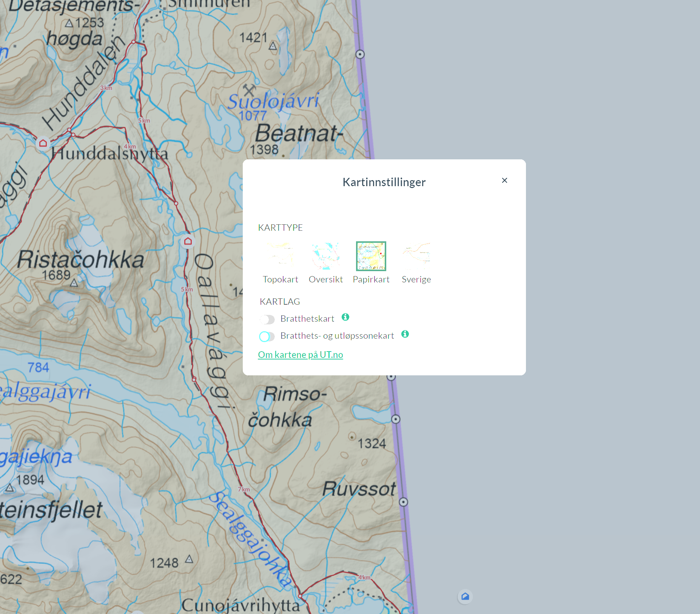
Task: Click trail junction point at Cunojávrihytta
Action: click(x=300, y=596)
